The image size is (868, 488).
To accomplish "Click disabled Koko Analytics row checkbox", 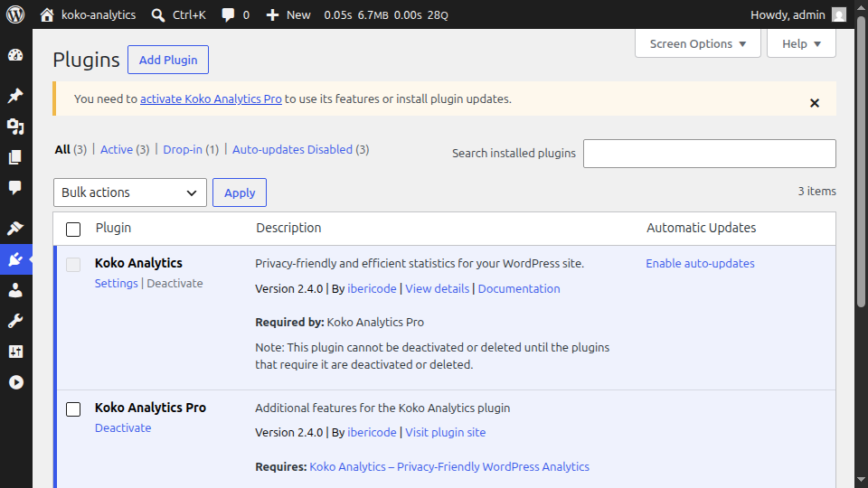I will pyautogui.click(x=73, y=265).
